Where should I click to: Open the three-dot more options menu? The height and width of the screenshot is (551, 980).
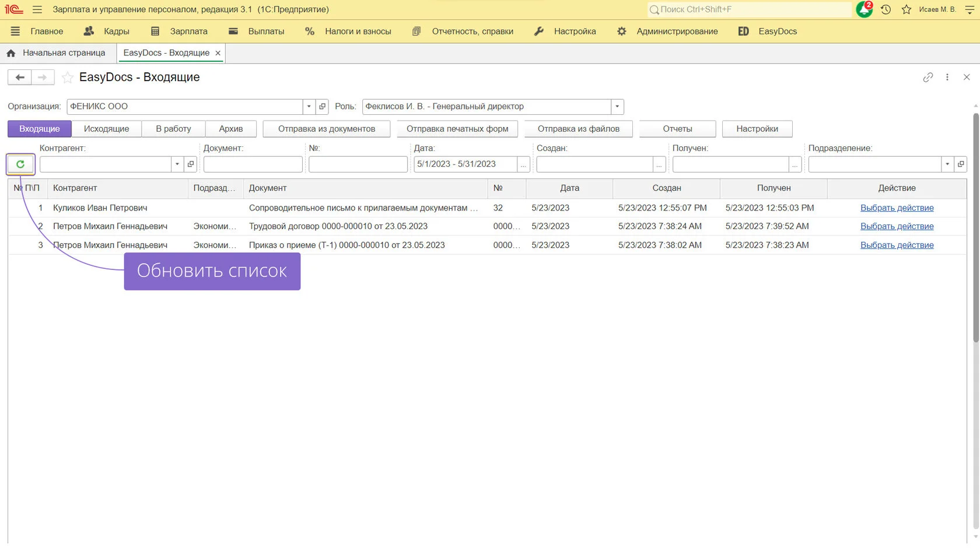(x=947, y=77)
